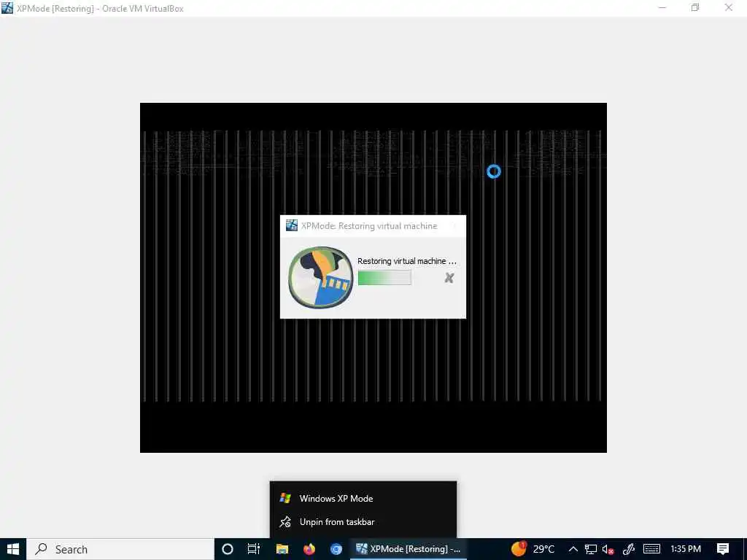Viewport: 747px width, 560px height.
Task: Click the restoring progress bar
Action: point(384,278)
